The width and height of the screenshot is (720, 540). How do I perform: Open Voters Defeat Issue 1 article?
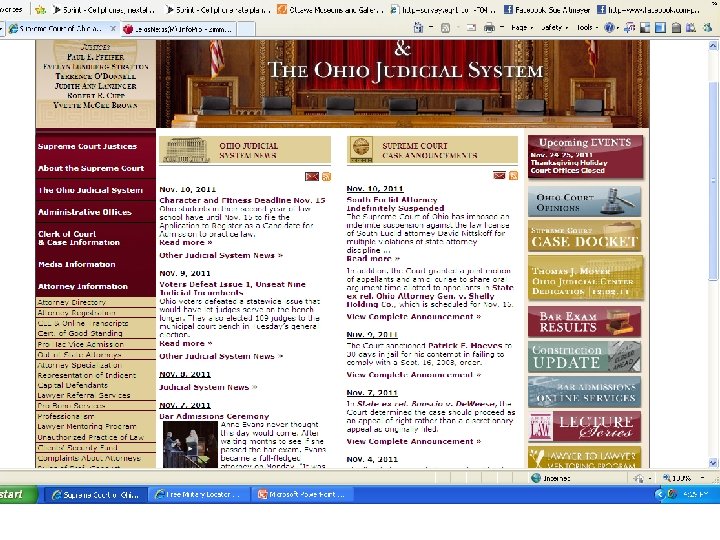coord(232,288)
